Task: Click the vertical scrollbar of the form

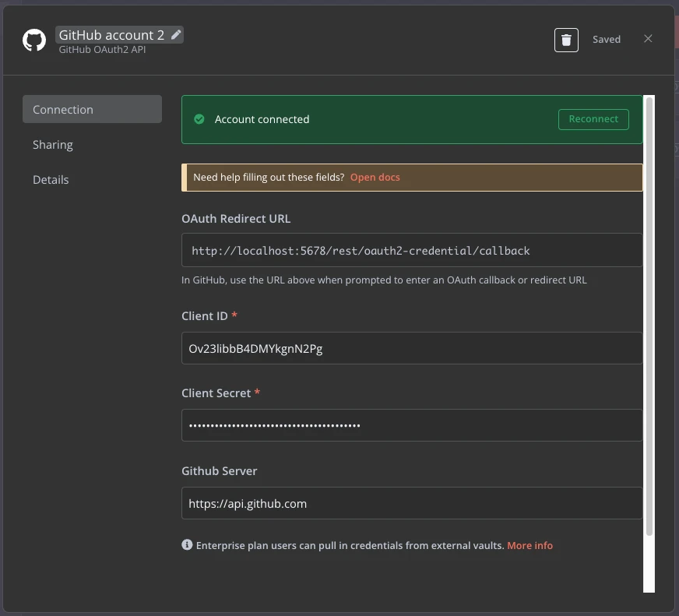Action: pyautogui.click(x=649, y=316)
